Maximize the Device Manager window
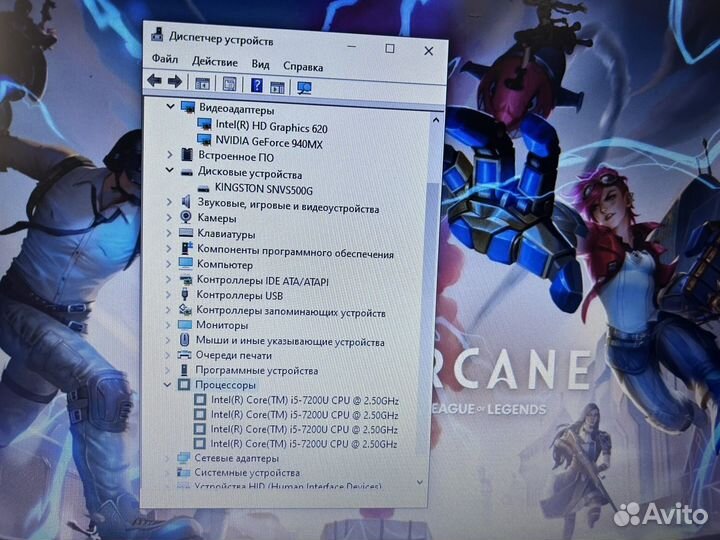Image resolution: width=720 pixels, height=540 pixels. tap(390, 48)
